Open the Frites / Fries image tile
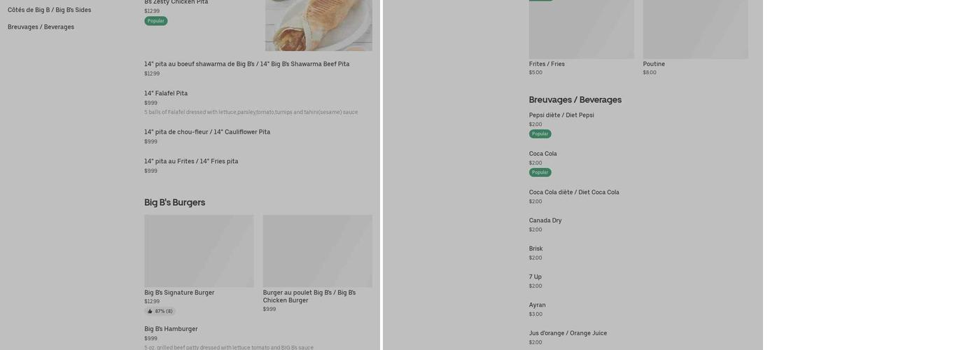This screenshot has width=980, height=350. [581, 29]
